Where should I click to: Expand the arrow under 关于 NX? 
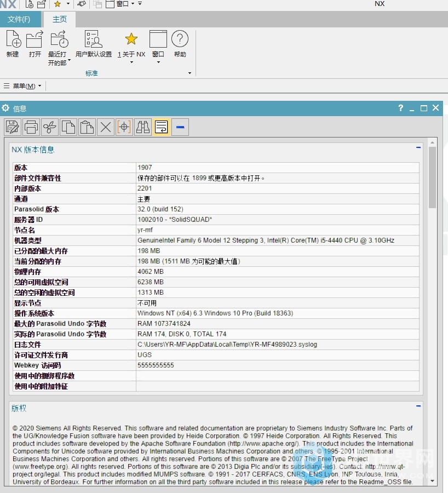pos(132,62)
